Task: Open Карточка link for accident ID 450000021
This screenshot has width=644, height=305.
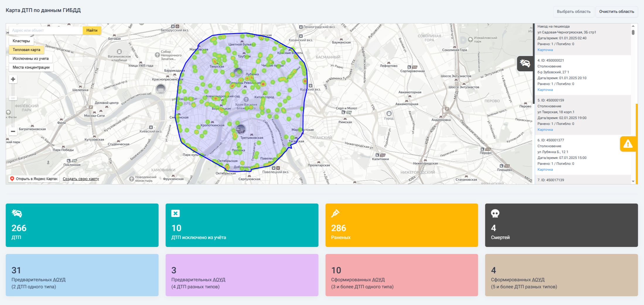Action: tap(545, 90)
